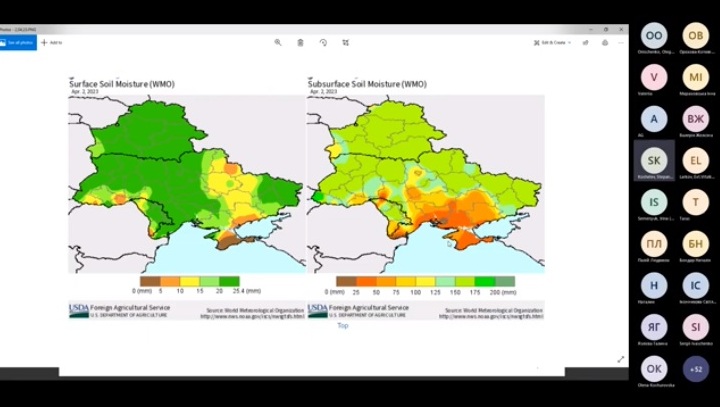
Task: Open the three-dot more options menu
Action: [621, 43]
